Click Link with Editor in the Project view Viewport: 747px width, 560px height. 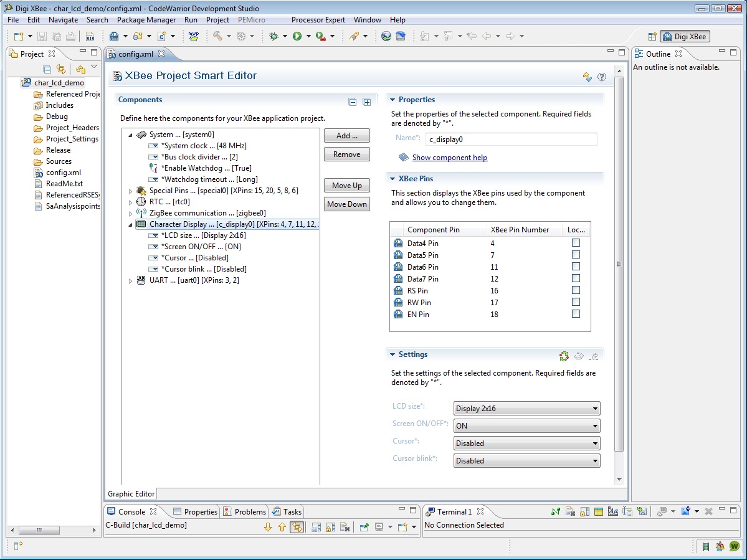point(61,70)
